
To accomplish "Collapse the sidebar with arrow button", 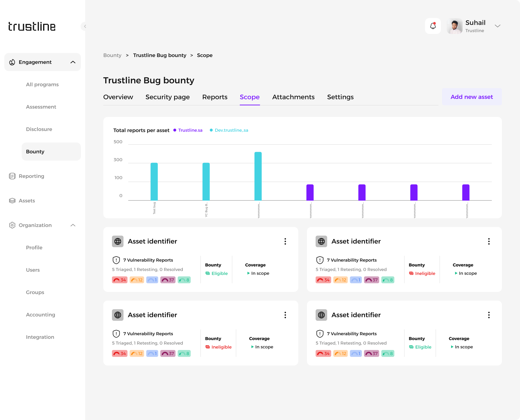I will click(x=85, y=26).
